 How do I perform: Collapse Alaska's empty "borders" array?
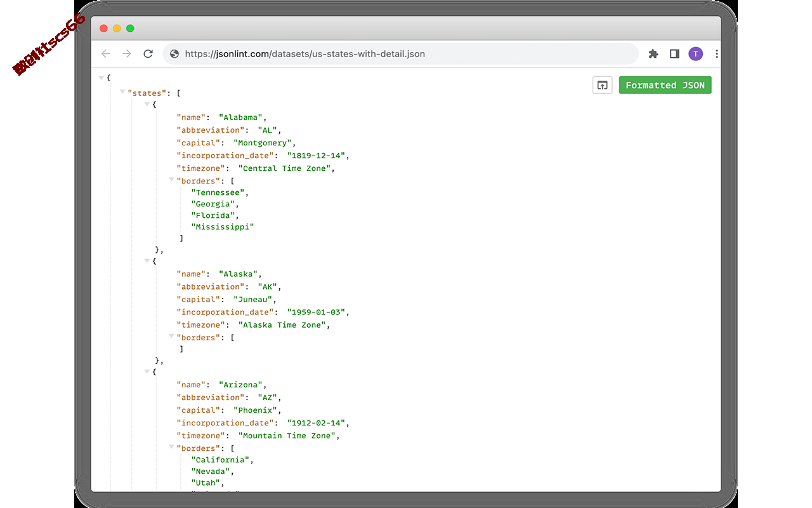coord(171,337)
